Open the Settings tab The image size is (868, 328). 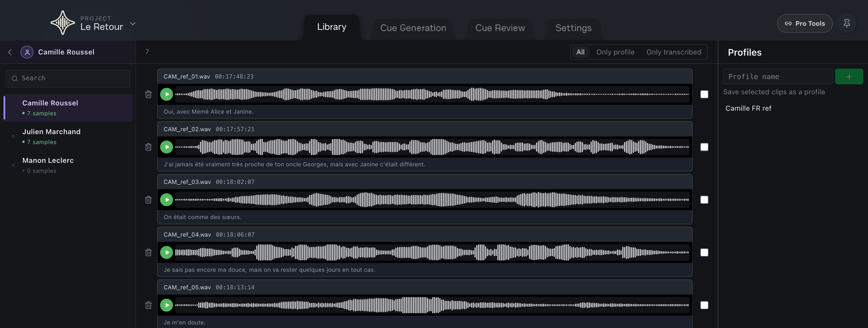click(574, 28)
